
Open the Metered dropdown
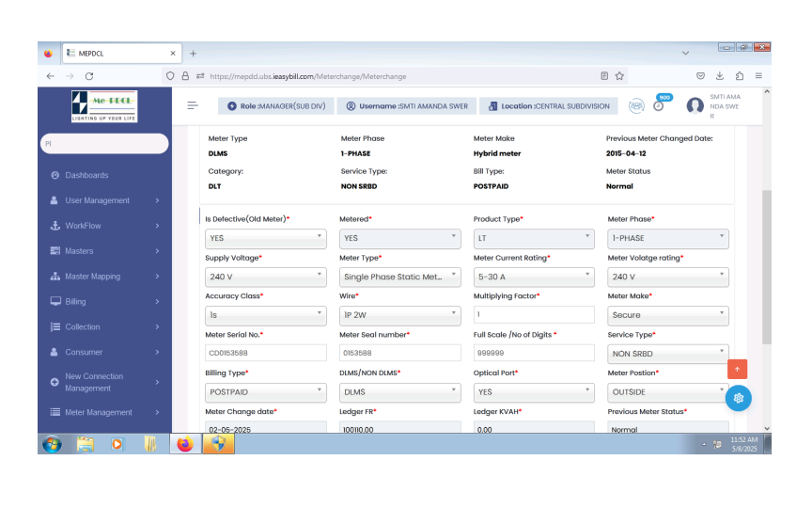coord(399,238)
